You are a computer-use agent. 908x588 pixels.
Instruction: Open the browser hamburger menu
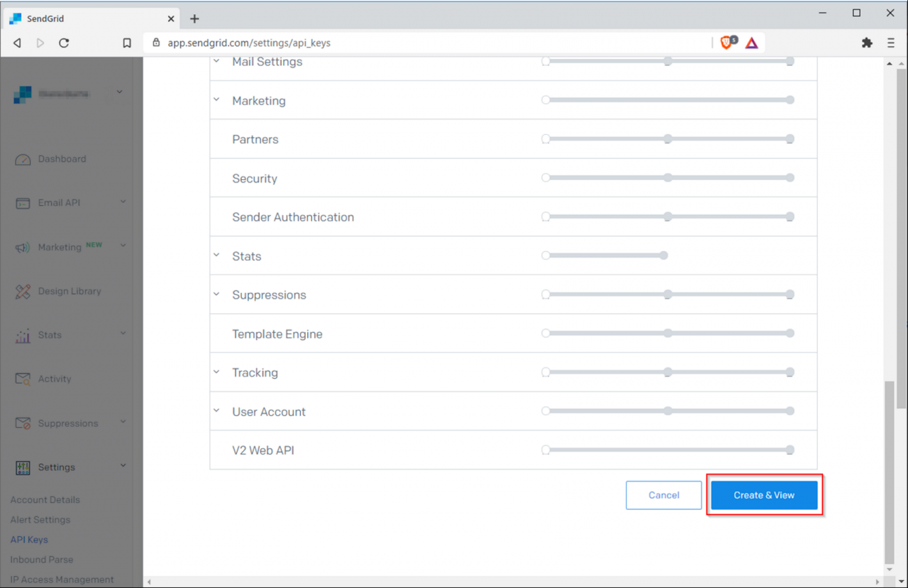click(x=891, y=43)
